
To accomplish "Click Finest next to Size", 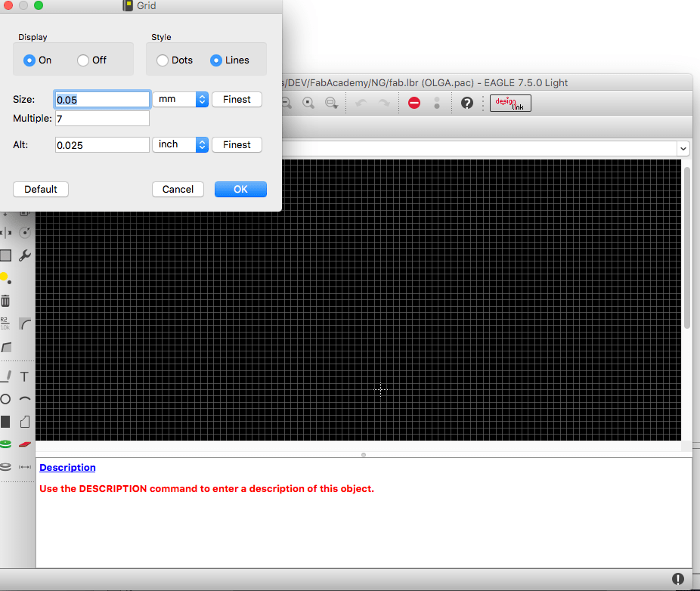I will (237, 99).
